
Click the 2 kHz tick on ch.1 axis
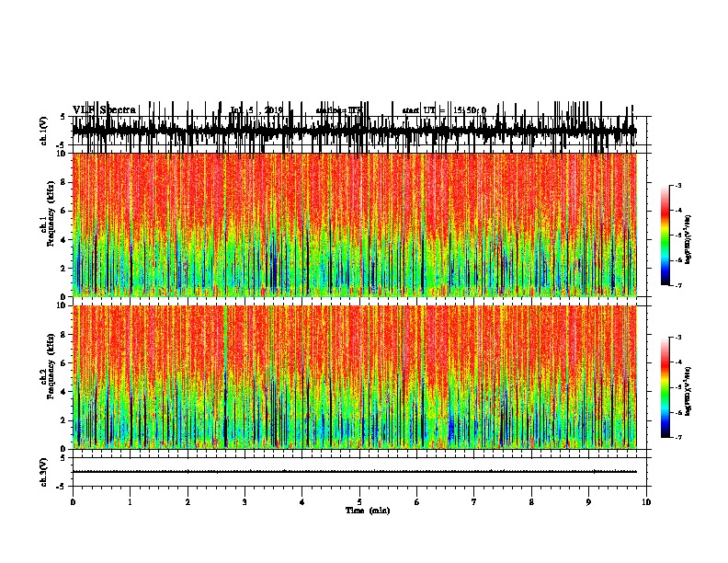[x=63, y=269]
